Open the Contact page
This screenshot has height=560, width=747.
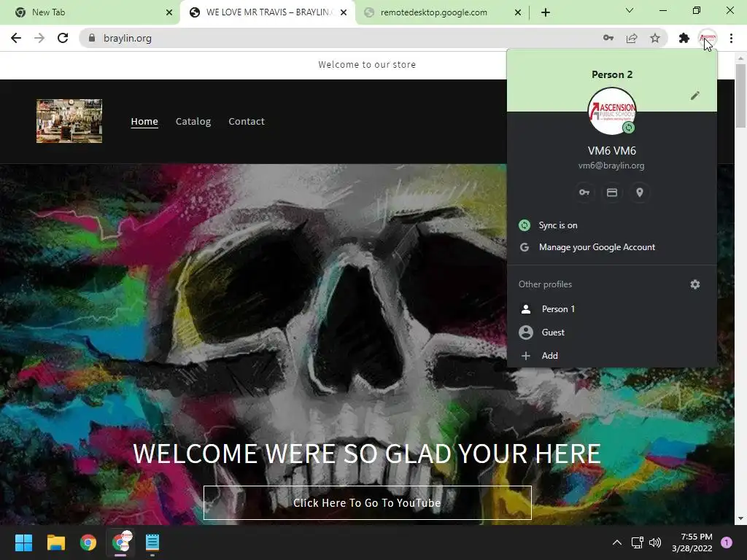coord(247,122)
